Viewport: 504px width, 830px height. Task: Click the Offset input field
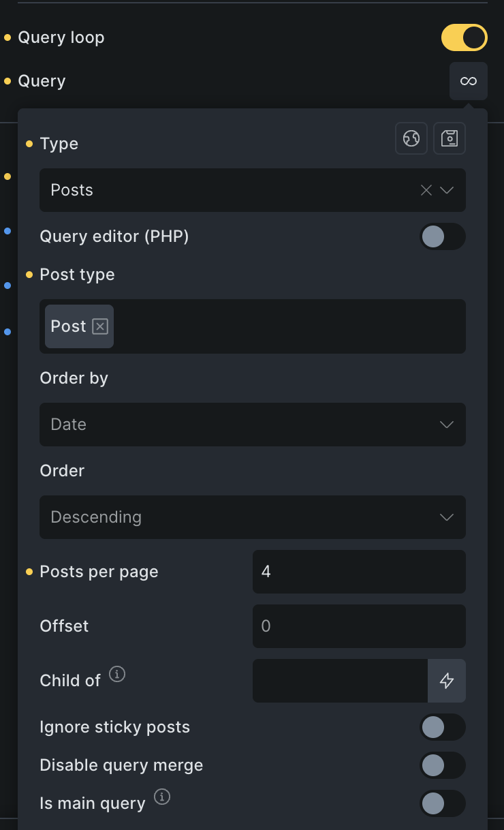pos(359,626)
